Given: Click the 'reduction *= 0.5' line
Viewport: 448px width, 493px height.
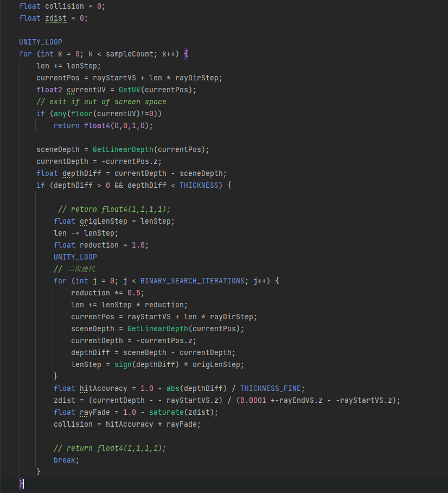Looking at the screenshot, I should tap(105, 293).
